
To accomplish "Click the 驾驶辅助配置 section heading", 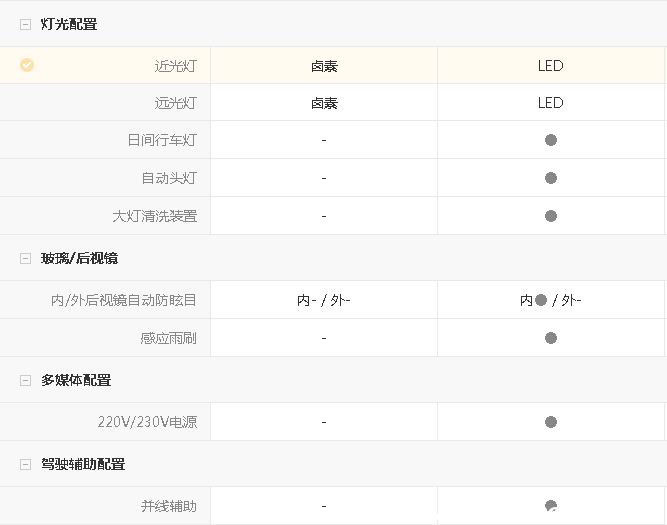I will click(x=83, y=464).
